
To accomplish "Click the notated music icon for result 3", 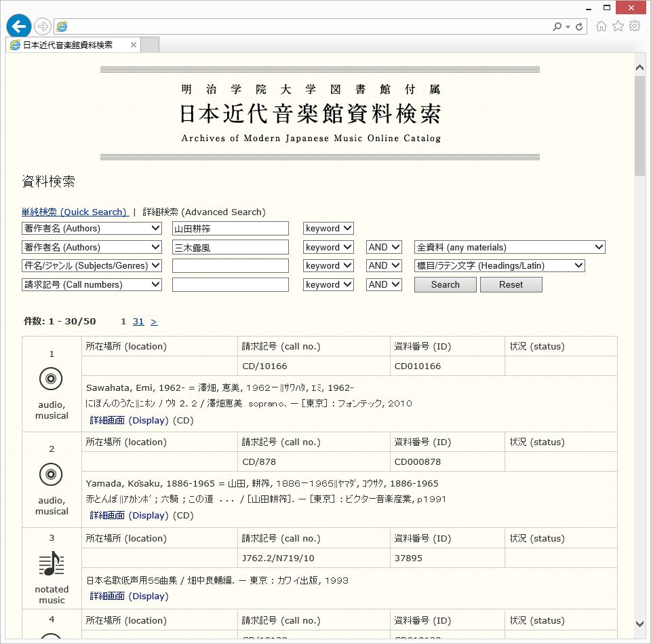I will click(51, 564).
